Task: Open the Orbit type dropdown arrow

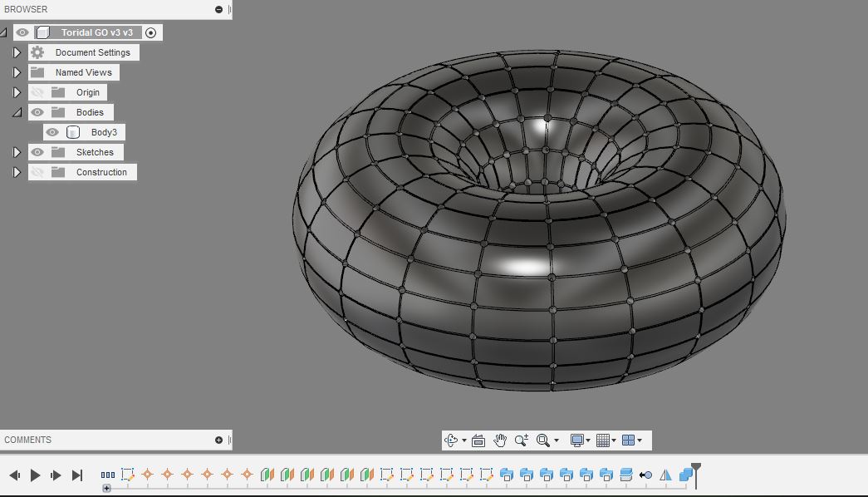Action: pos(463,440)
